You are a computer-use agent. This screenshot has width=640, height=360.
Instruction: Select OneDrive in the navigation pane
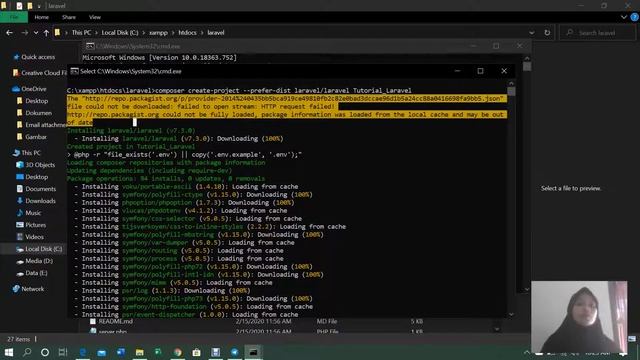(x=29, y=89)
